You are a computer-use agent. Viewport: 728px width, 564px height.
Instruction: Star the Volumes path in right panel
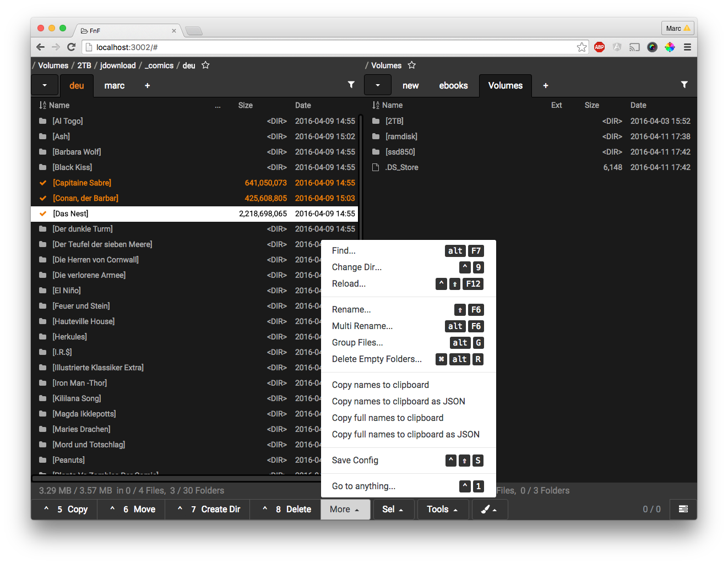coord(411,65)
